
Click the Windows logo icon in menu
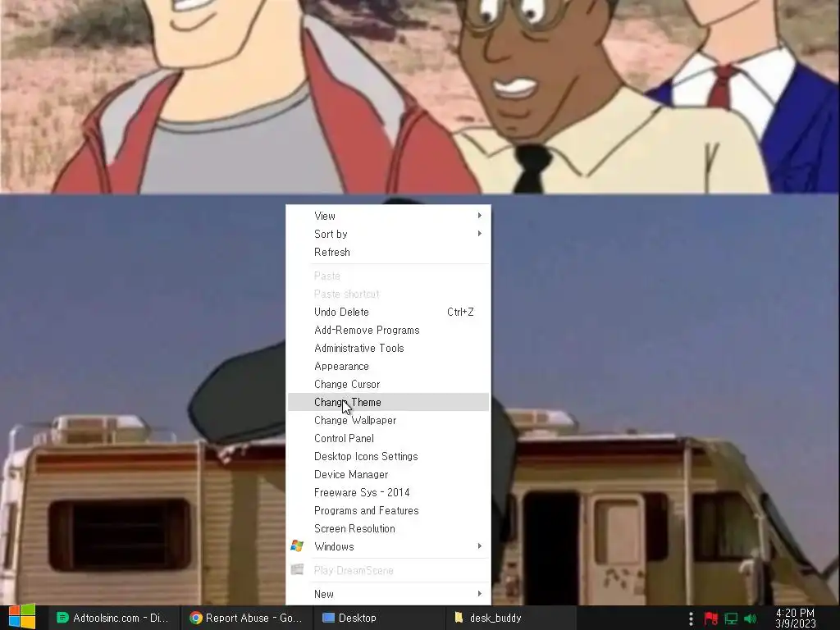tap(297, 546)
